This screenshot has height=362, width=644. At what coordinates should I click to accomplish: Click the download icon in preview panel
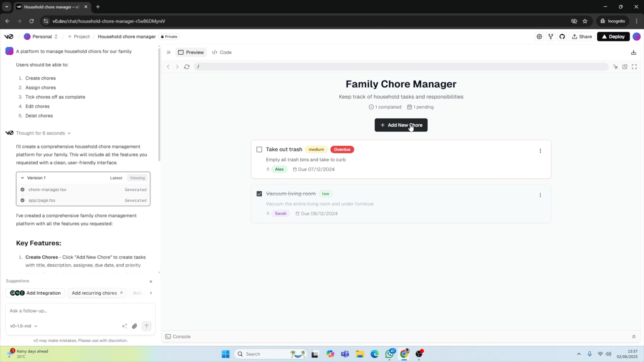633,52
